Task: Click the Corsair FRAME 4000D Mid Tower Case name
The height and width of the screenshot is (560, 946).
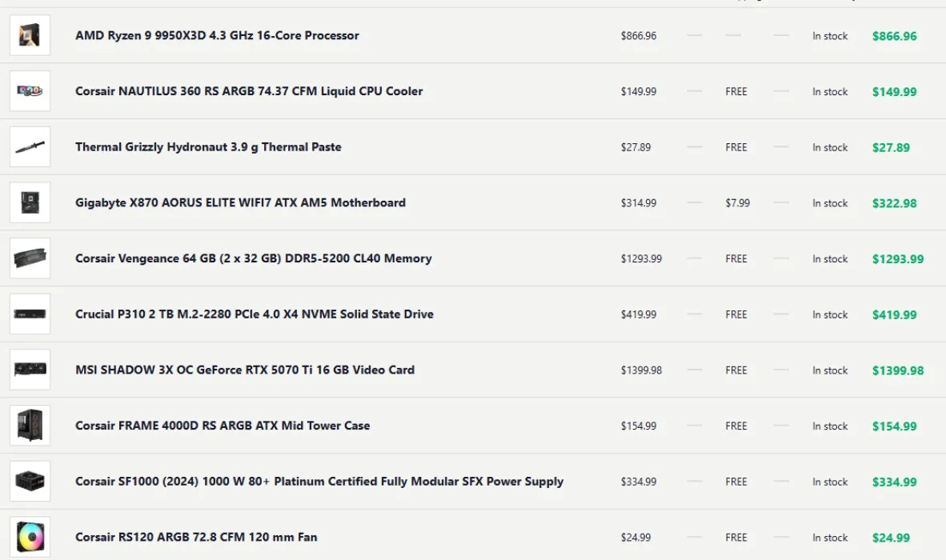Action: (x=222, y=426)
